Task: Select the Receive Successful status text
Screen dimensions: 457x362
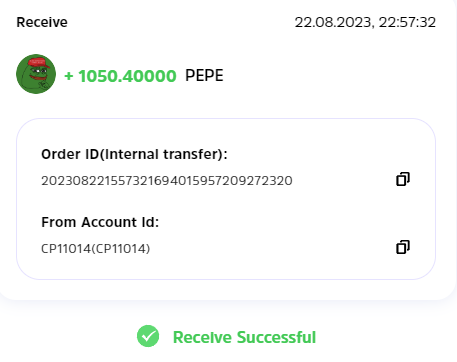Action: coord(244,337)
